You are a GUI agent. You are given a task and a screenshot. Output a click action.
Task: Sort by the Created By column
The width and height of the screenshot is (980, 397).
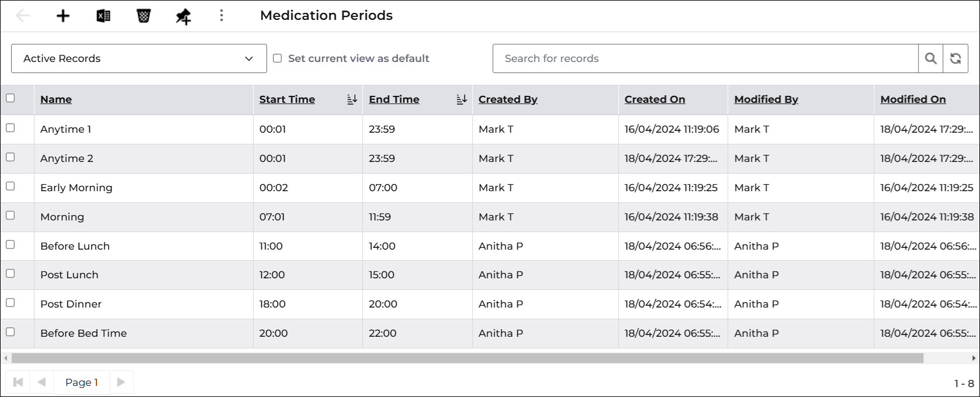click(x=508, y=99)
